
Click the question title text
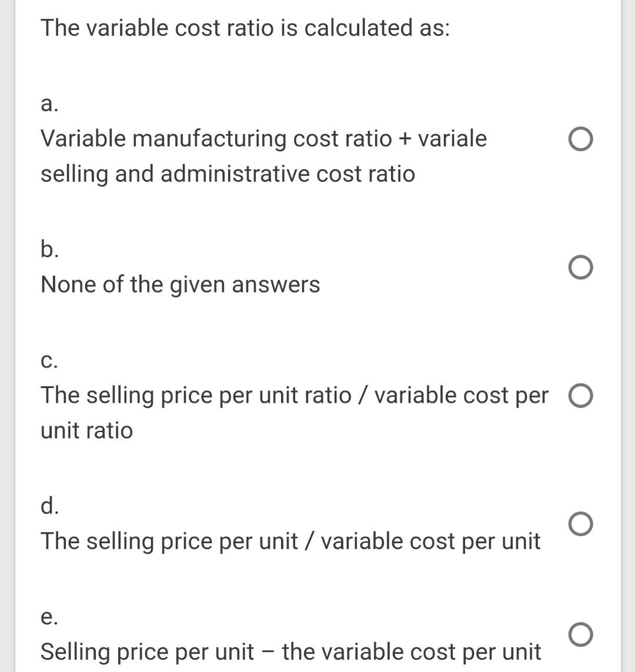(245, 27)
